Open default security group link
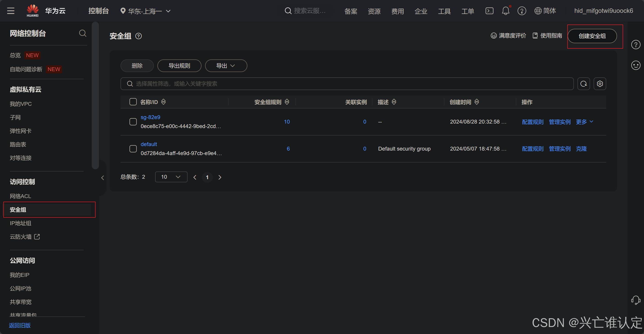This screenshot has height=334, width=644. coord(149,144)
